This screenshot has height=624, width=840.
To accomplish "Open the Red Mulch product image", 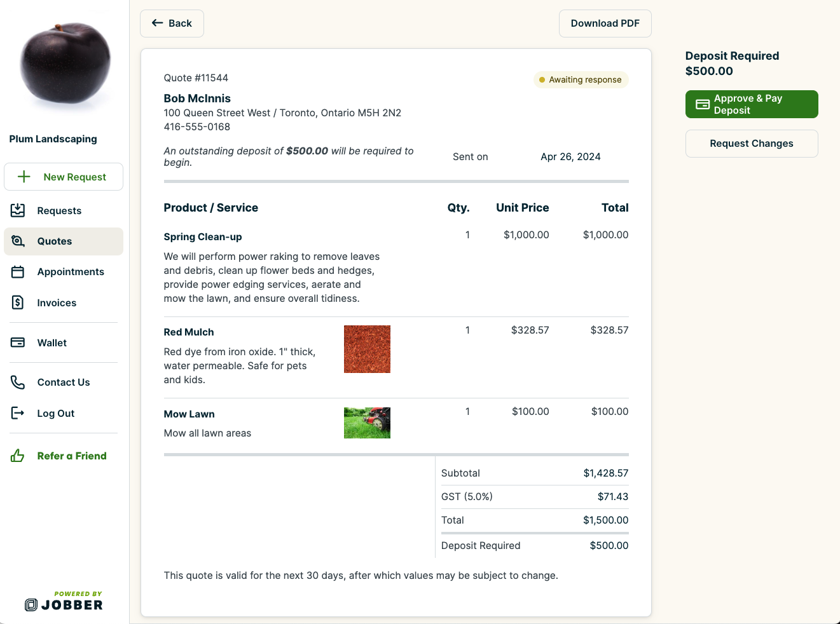I will click(367, 349).
